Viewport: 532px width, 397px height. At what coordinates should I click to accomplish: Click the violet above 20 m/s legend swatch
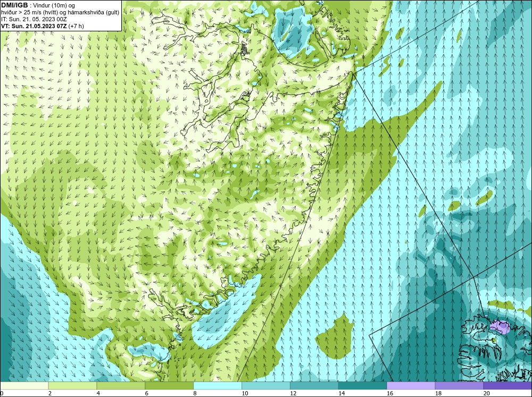pos(508,386)
